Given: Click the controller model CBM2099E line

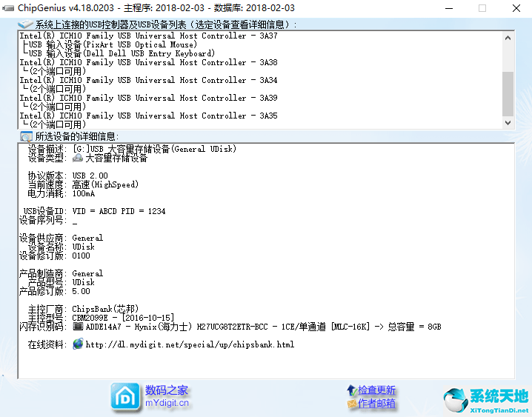Looking at the screenshot, I should [123, 318].
